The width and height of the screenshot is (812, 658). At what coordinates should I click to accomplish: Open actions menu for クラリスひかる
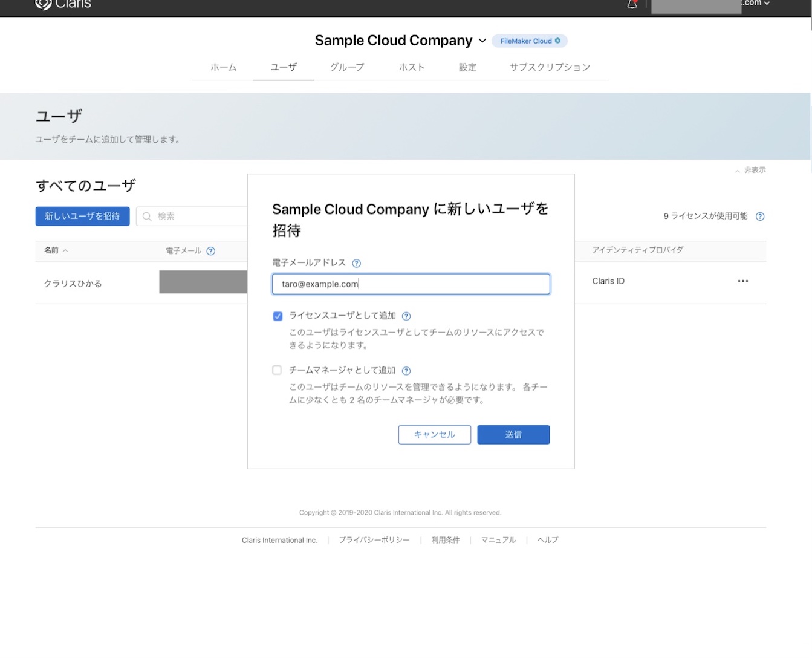click(x=742, y=281)
